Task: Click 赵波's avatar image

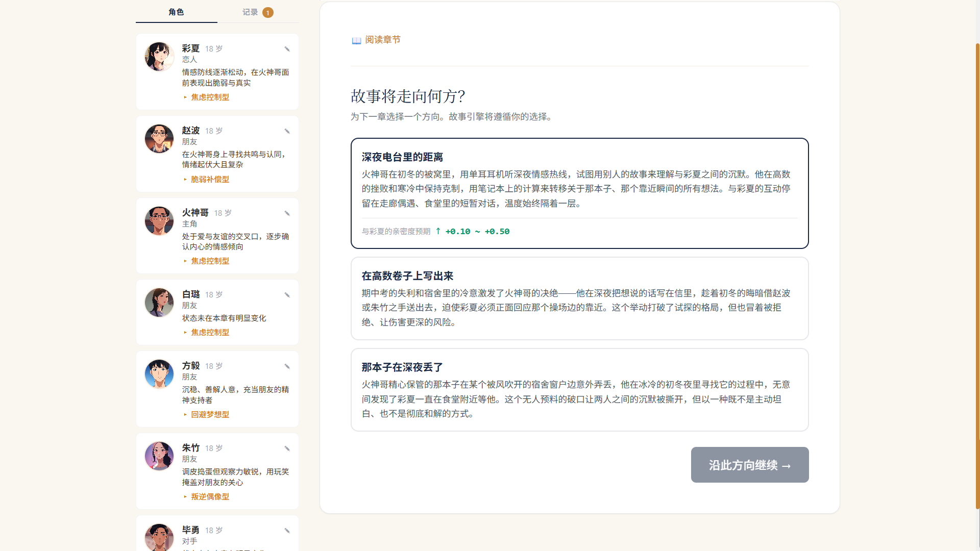Action: point(159,138)
